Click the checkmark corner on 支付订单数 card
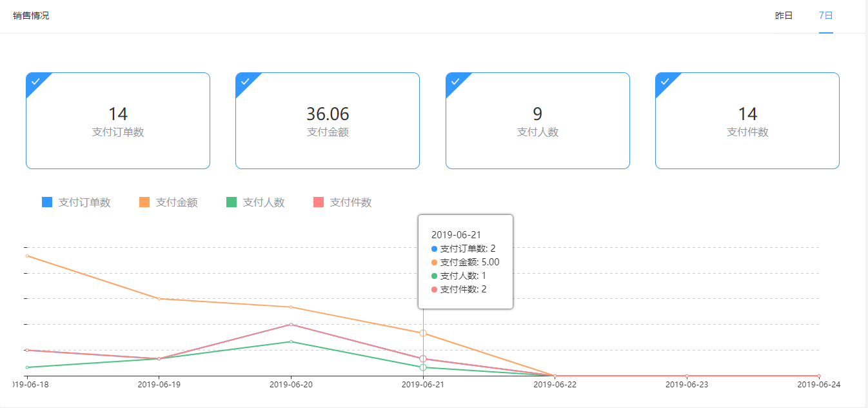868x408 pixels. tap(35, 81)
